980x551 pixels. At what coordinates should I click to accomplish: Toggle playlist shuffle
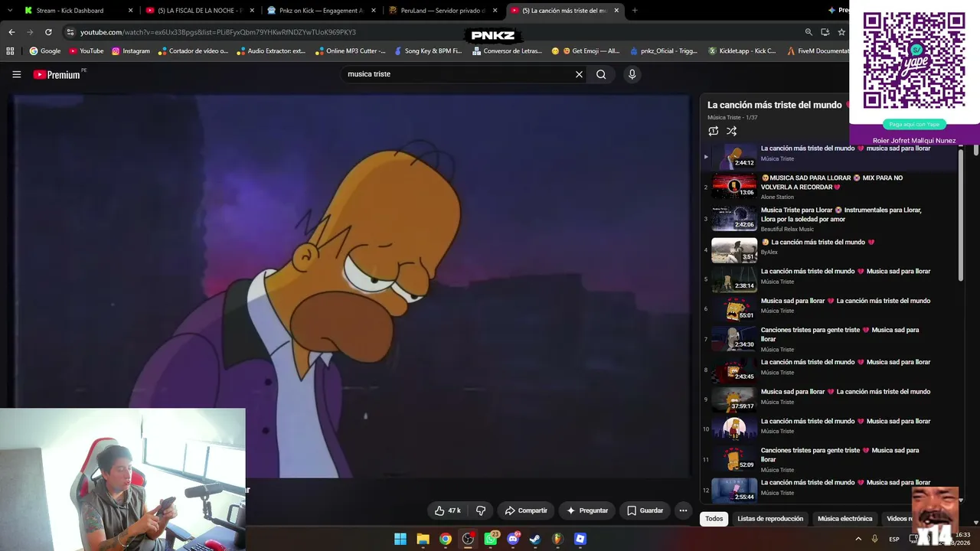click(x=732, y=131)
